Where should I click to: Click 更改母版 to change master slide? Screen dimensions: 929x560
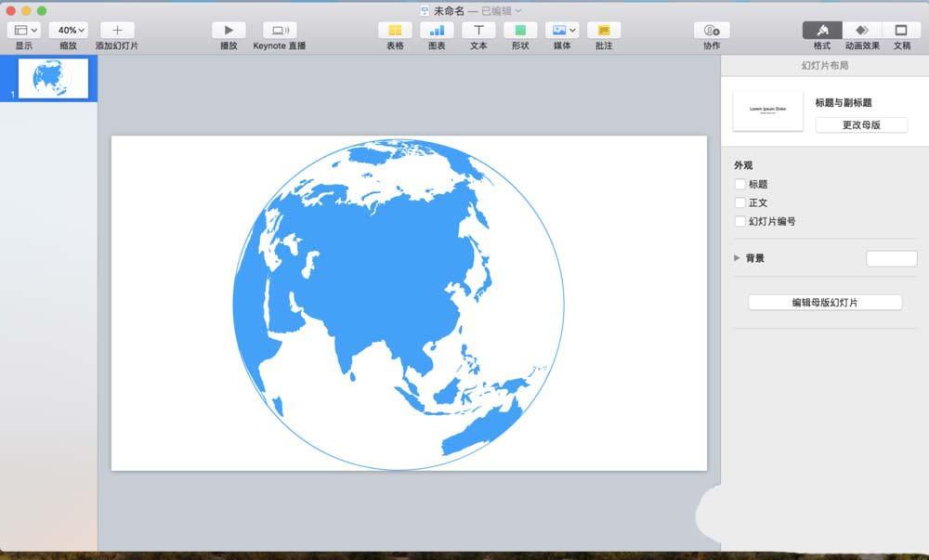pyautogui.click(x=862, y=124)
